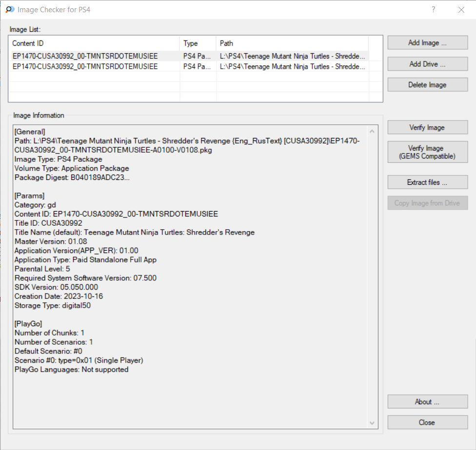Start Verify Image (GEMS Compatible)
This screenshot has width=476, height=450.
click(427, 152)
